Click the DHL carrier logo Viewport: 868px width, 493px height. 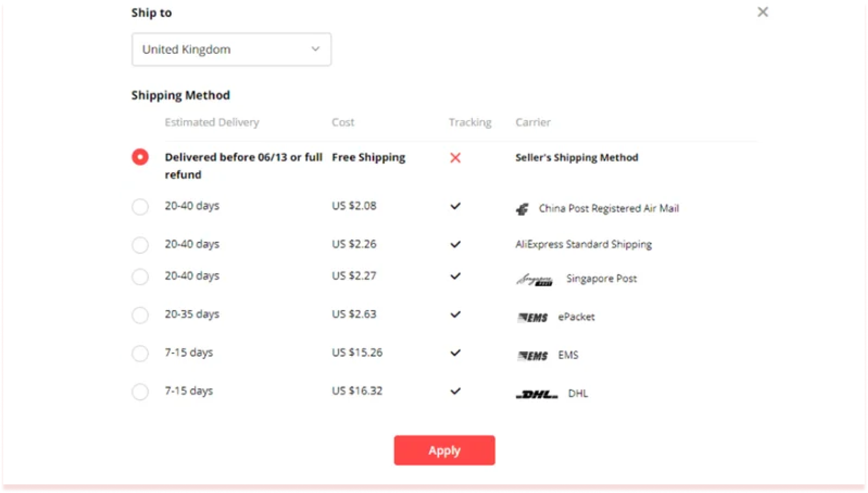537,393
